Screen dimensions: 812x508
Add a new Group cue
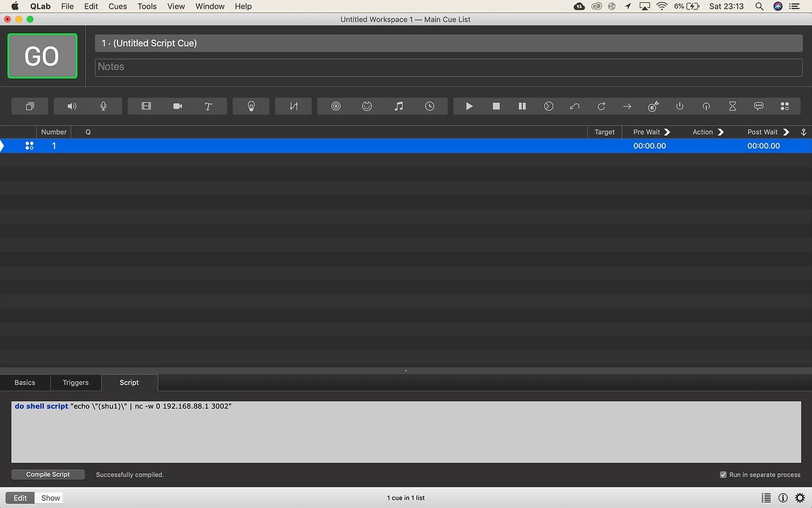pos(30,106)
